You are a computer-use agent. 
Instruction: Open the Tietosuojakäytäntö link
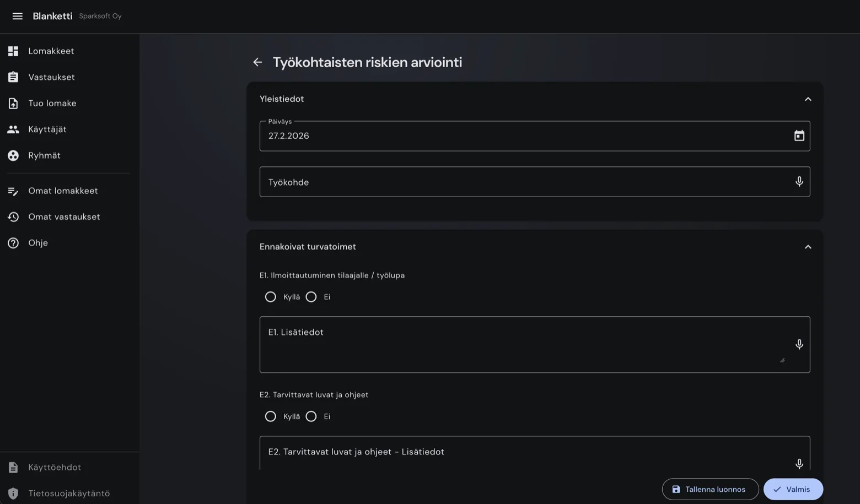click(x=69, y=494)
